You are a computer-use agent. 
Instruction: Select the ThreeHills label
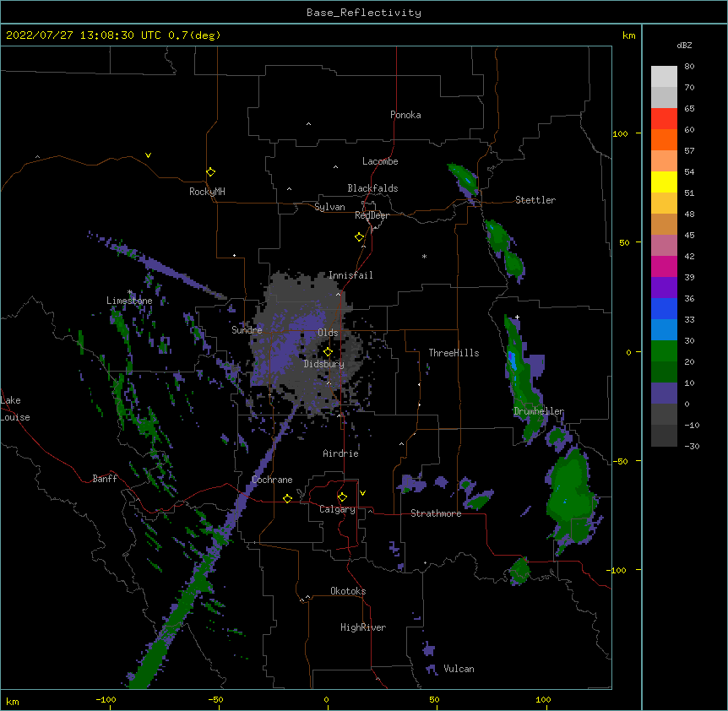point(454,353)
